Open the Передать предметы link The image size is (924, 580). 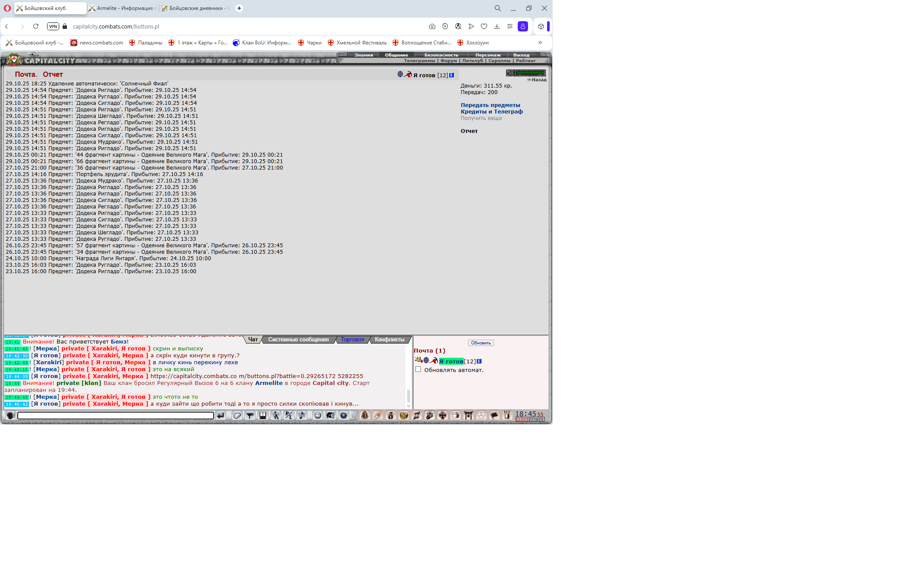click(490, 105)
